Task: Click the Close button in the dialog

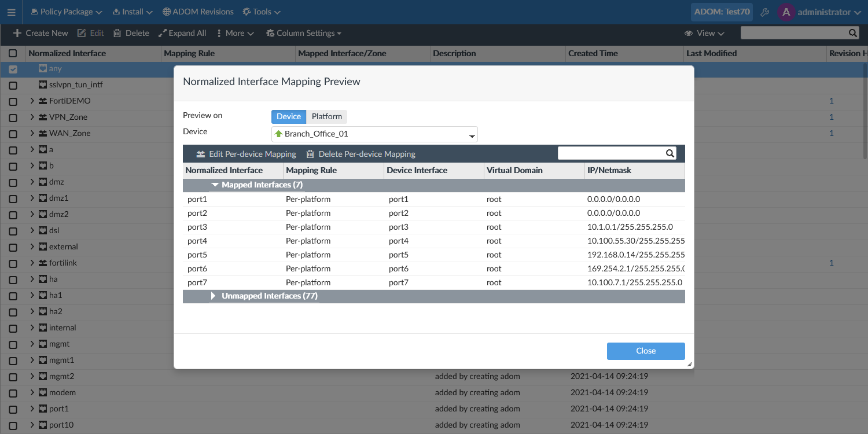Action: coord(646,351)
